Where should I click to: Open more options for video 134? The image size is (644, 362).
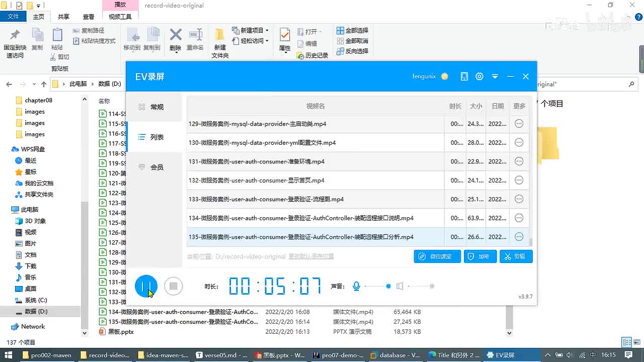[x=519, y=218]
